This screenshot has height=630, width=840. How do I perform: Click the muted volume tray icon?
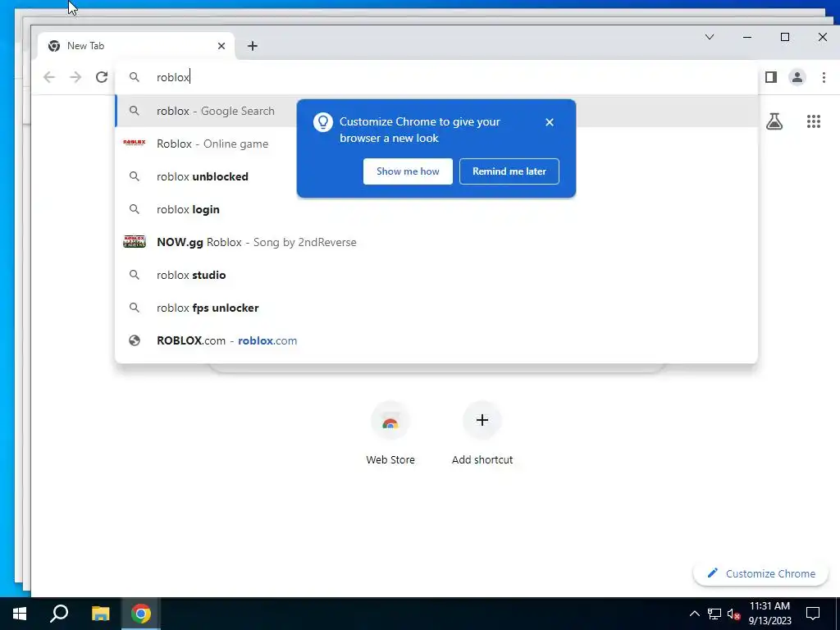coord(733,614)
